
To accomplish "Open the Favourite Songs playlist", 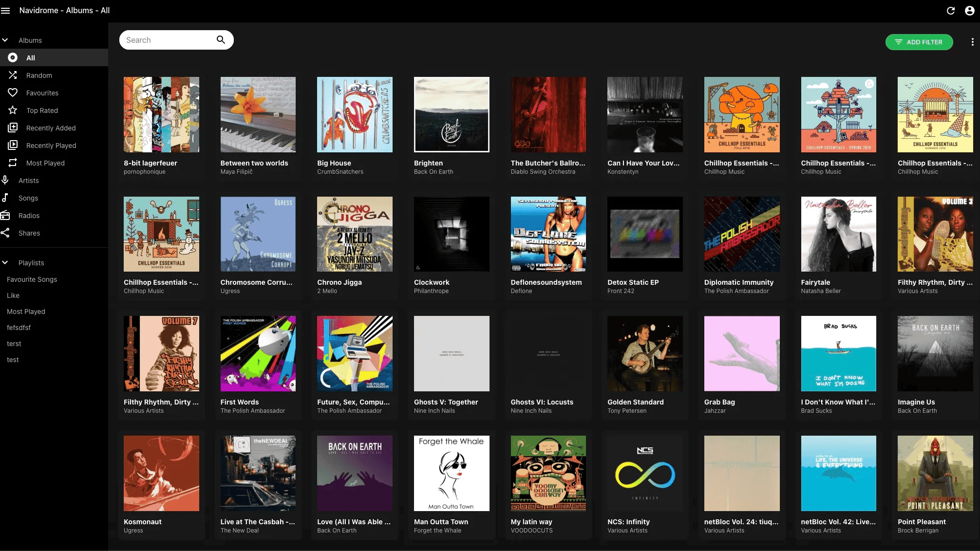I will (32, 279).
